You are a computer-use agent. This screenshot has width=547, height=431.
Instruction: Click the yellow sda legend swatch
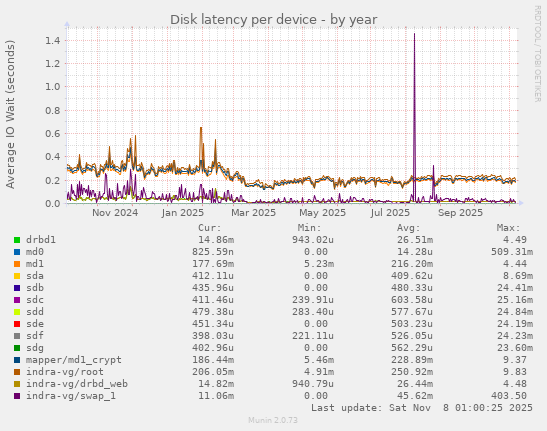tap(17, 276)
